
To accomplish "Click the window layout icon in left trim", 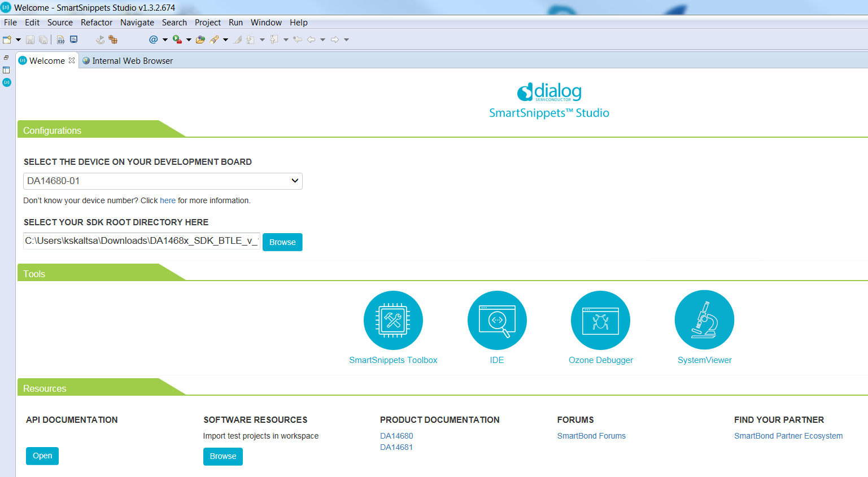I will click(6, 70).
